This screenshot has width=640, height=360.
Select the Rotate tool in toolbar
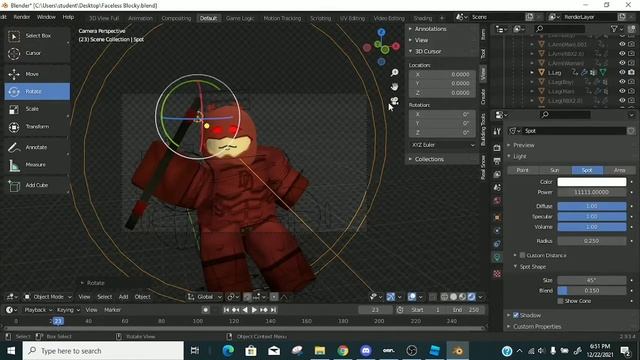(x=37, y=91)
